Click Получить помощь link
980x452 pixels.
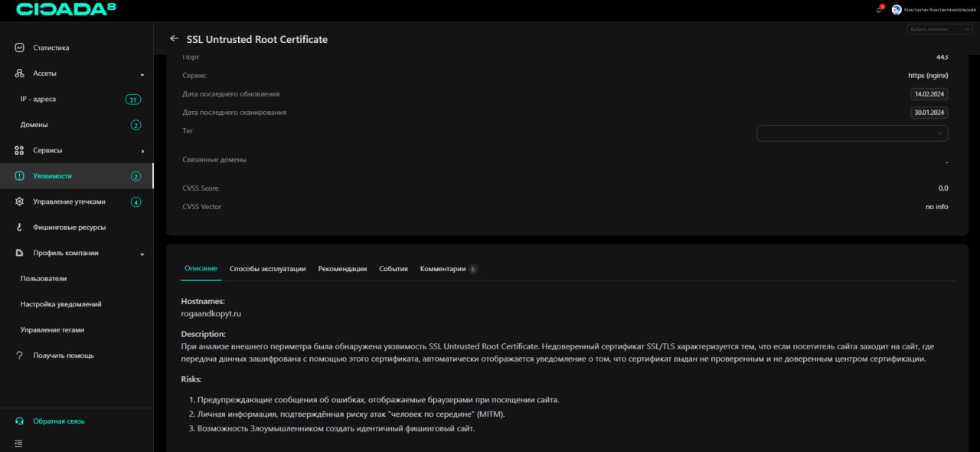point(64,355)
